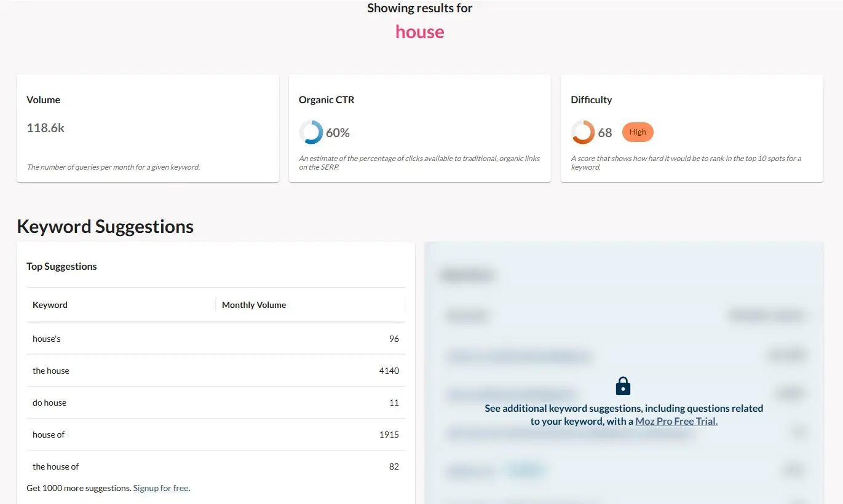Click the Volume metric card
843x504 pixels.
(148, 127)
